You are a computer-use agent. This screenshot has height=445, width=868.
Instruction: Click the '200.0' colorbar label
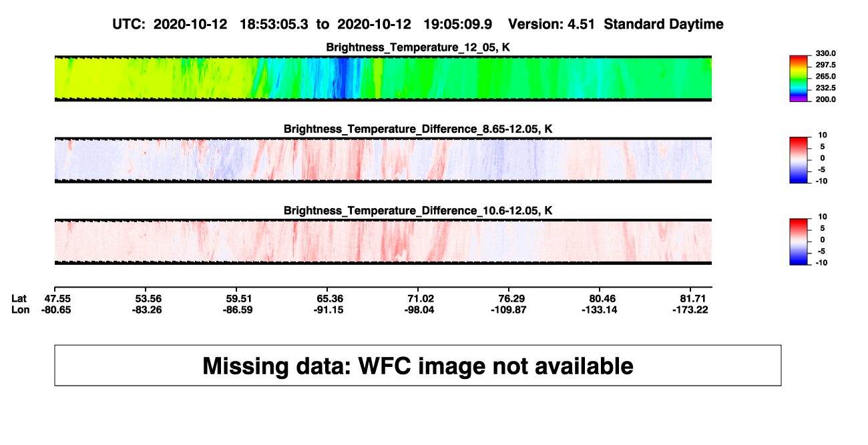click(827, 99)
